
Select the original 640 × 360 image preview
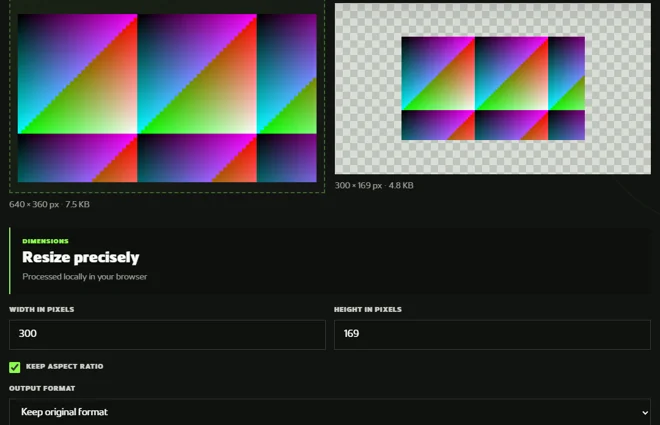(x=167, y=98)
